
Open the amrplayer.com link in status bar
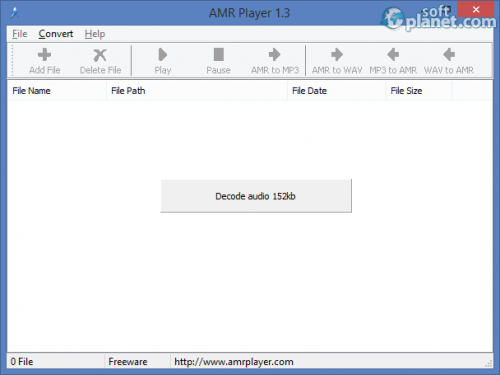point(234,362)
